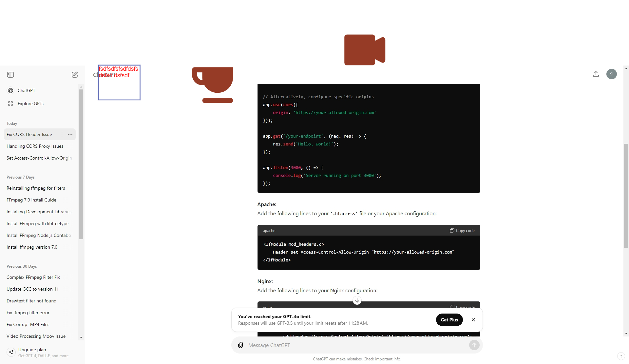Attach a file with the paperclip icon

[x=240, y=345]
